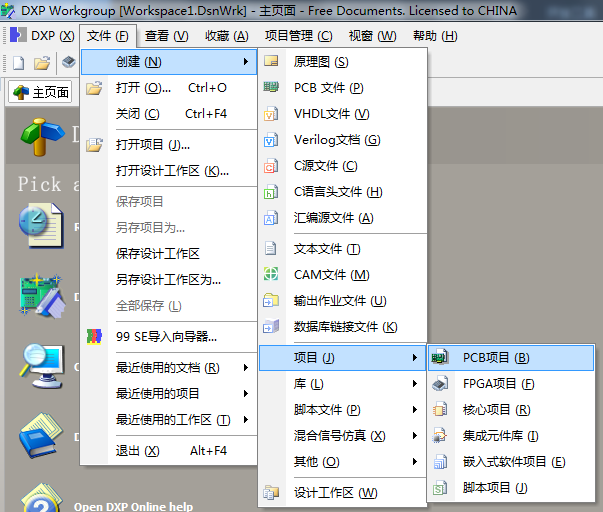Switch to the 主页面 tab
The width and height of the screenshot is (603, 512).
coord(40,92)
